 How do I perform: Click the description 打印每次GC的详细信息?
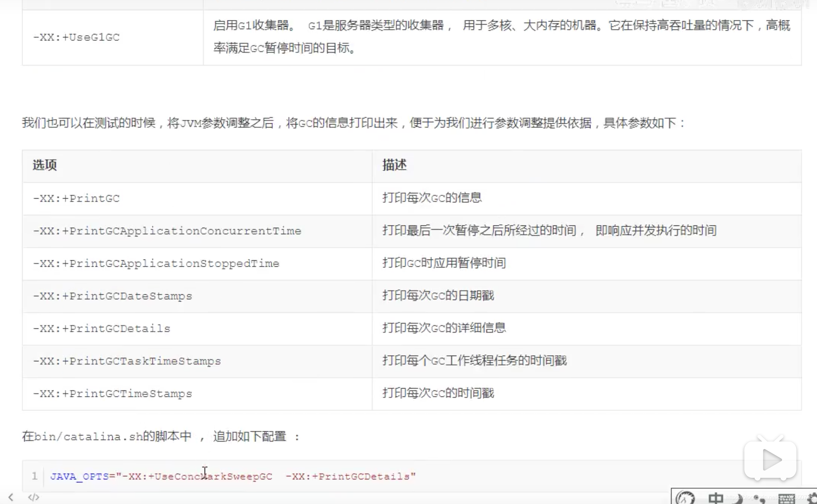click(444, 328)
